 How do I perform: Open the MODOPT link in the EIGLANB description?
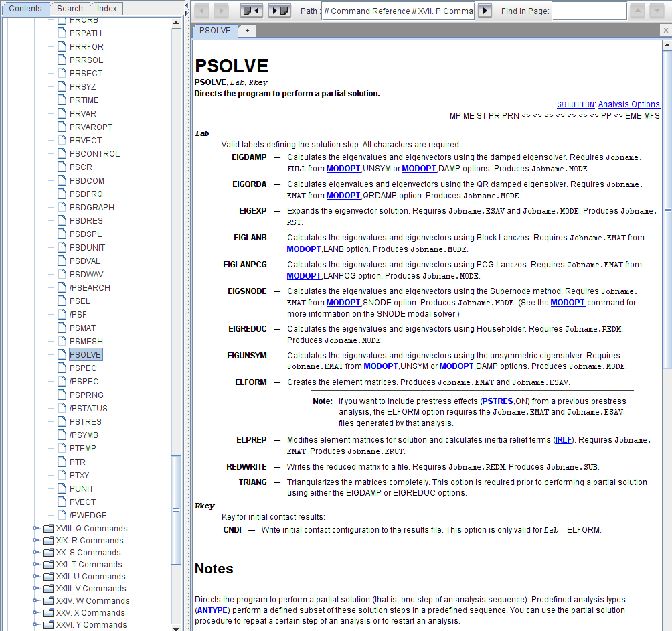(x=305, y=249)
